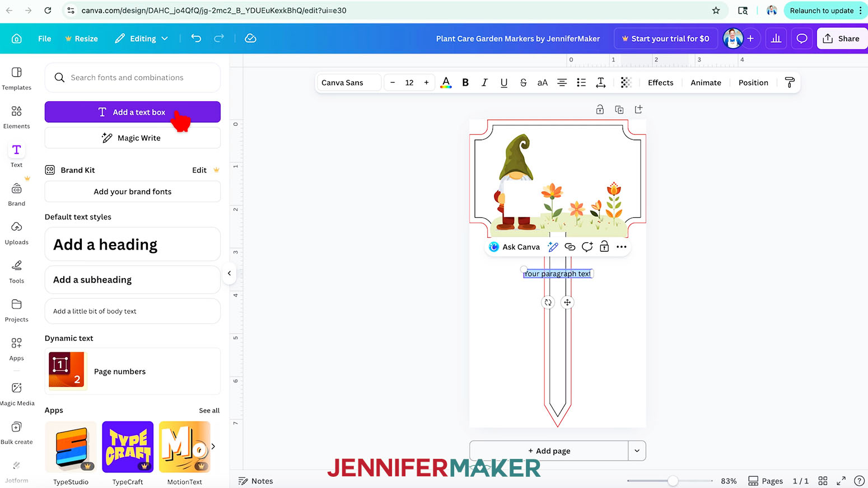Screen dimensions: 868x488
Task: Undo the last action
Action: [196, 38]
